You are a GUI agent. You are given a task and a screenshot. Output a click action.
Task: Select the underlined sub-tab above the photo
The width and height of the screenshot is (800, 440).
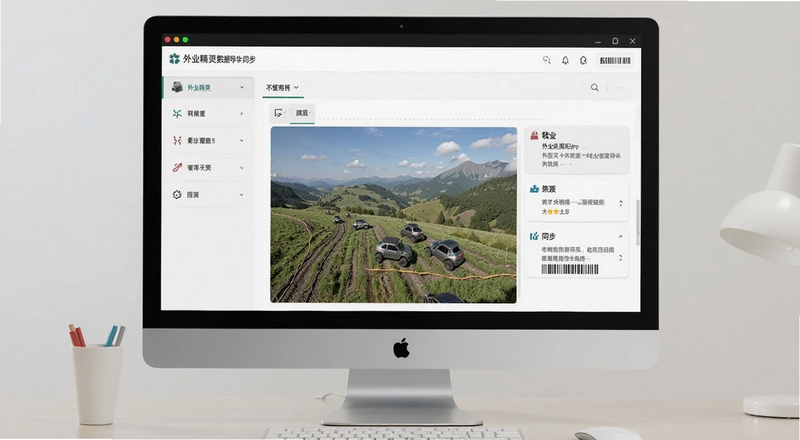point(303,113)
